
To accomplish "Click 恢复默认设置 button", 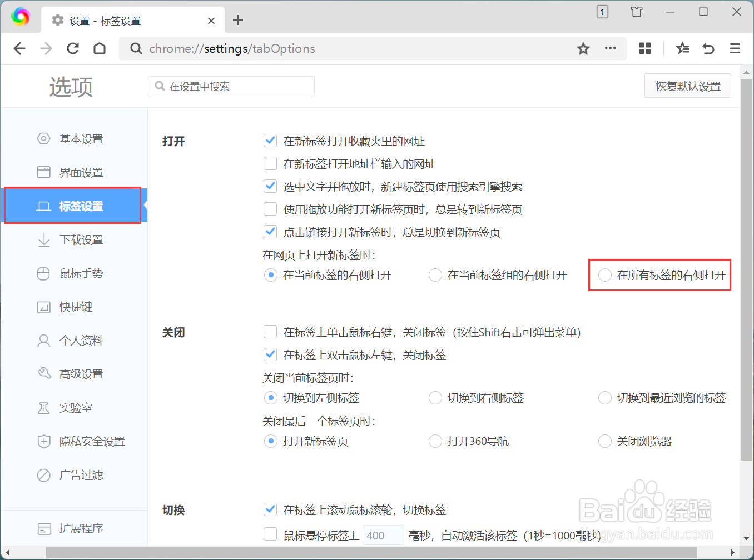I will pos(688,86).
